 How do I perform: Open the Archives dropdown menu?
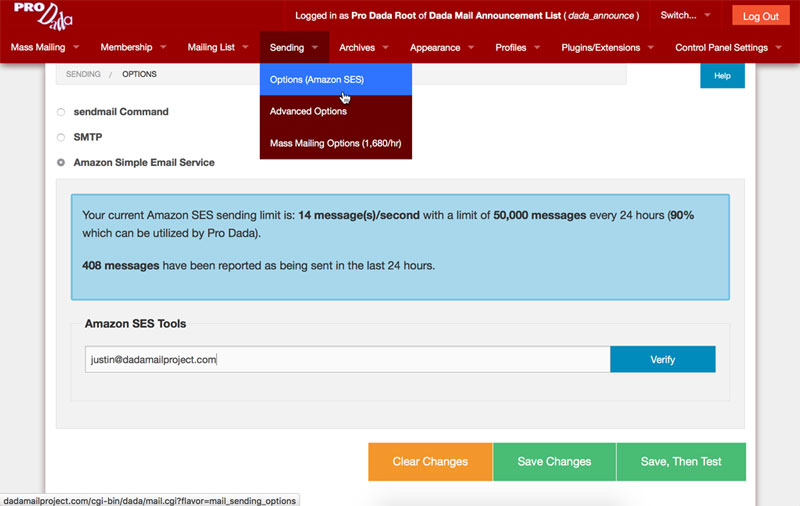coord(363,47)
